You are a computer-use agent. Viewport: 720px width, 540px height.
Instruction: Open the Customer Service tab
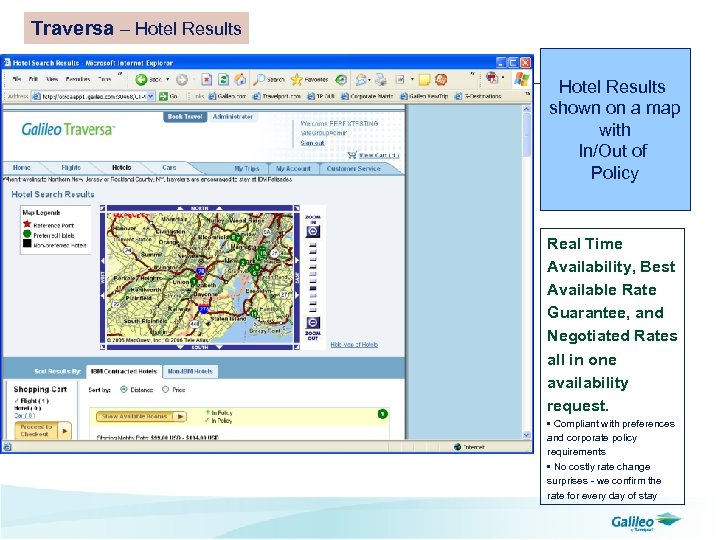pyautogui.click(x=354, y=169)
